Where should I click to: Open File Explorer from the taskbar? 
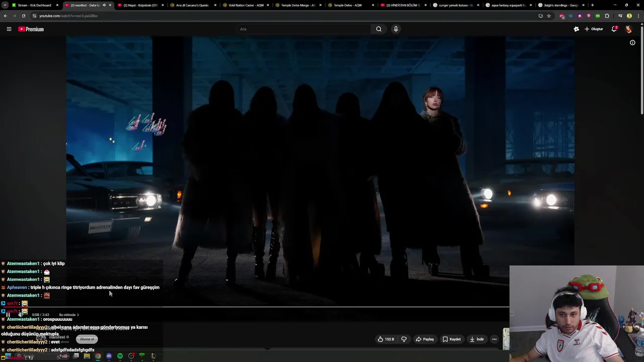point(87,356)
